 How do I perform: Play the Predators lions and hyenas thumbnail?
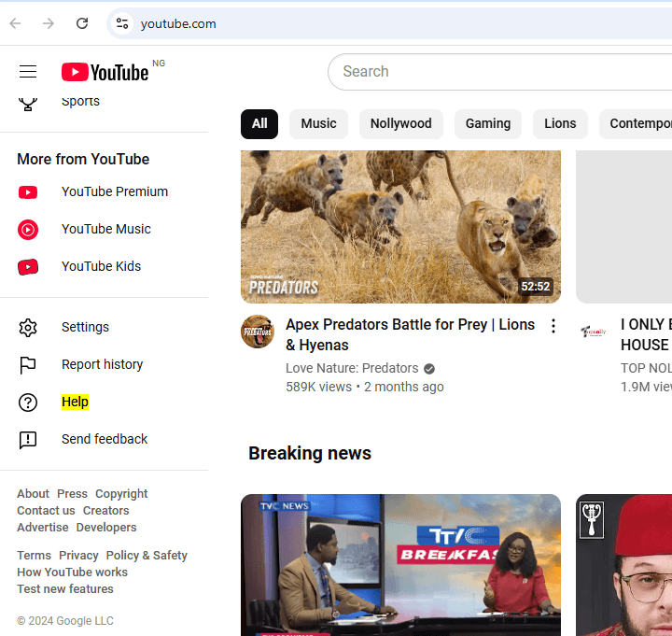pos(400,227)
